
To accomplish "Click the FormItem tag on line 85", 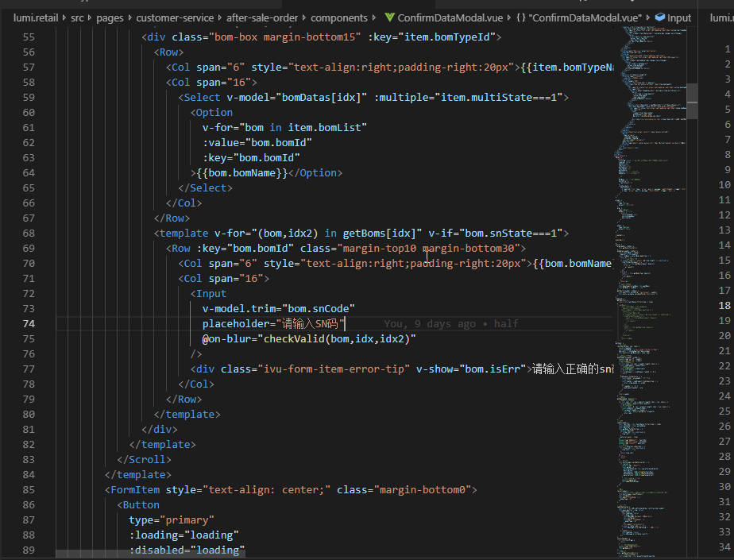I will [135, 490].
